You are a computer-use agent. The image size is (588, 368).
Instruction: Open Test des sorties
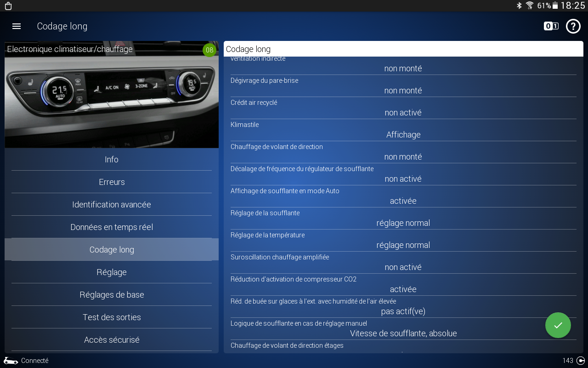point(112,317)
